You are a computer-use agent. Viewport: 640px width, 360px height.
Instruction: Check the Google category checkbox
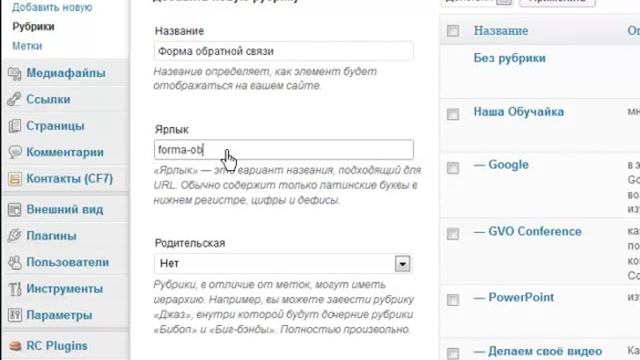coord(453,168)
